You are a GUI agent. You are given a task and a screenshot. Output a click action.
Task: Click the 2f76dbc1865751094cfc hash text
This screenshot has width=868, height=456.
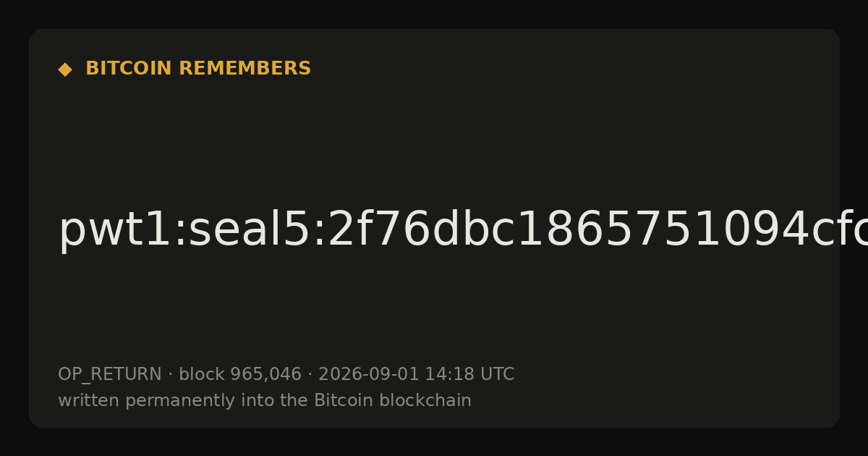coord(599,229)
